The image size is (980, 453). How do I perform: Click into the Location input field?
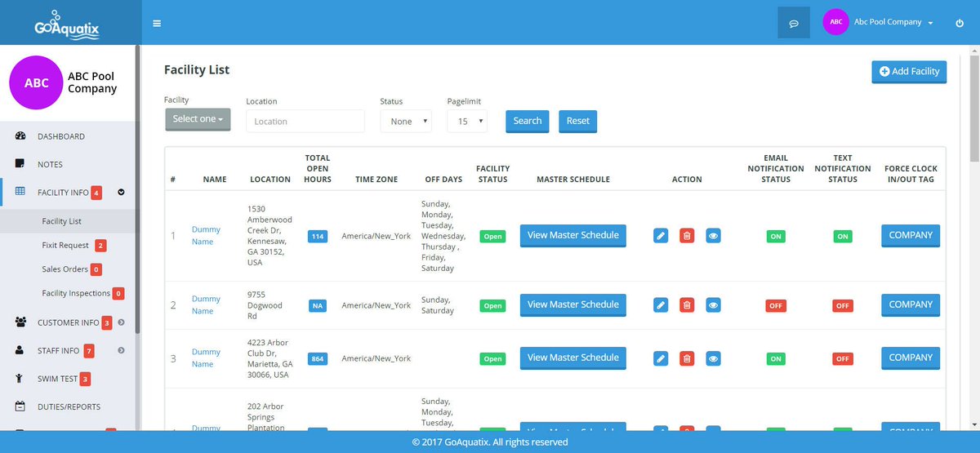point(305,121)
